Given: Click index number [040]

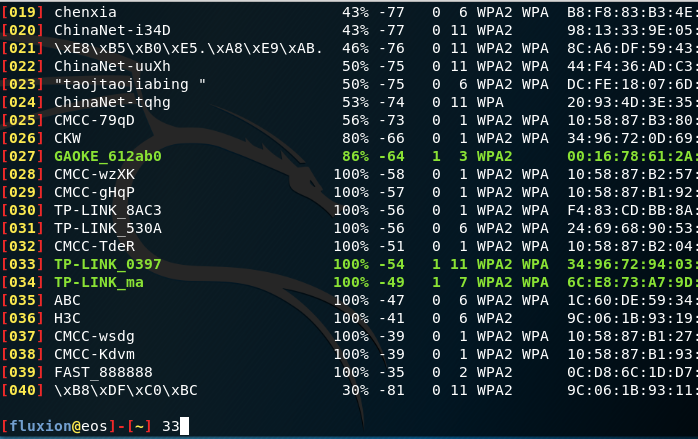Looking at the screenshot, I should 22,390.
